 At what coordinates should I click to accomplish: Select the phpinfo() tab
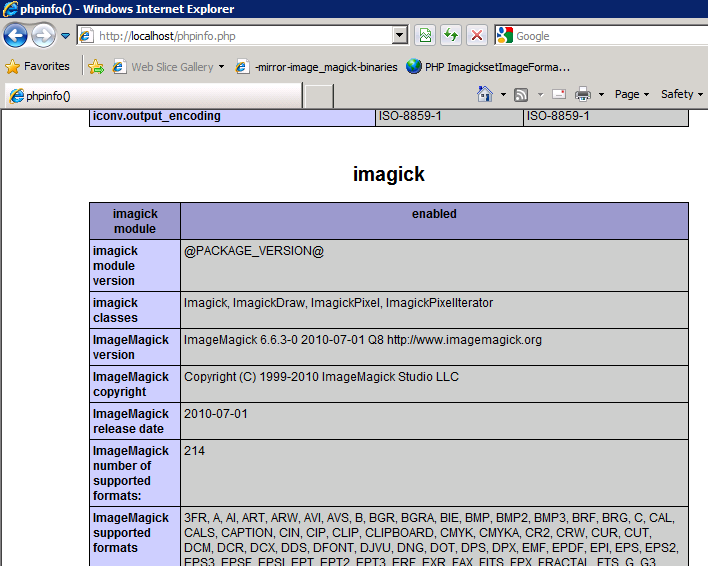tap(153, 96)
